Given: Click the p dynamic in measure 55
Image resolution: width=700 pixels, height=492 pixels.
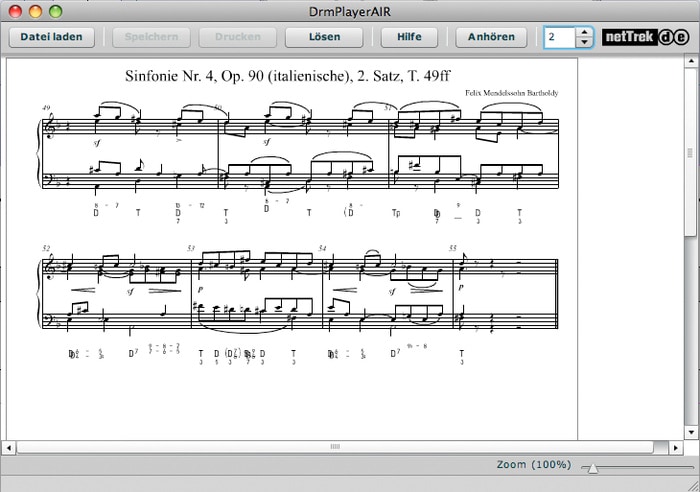Looking at the screenshot, I should click(x=461, y=288).
